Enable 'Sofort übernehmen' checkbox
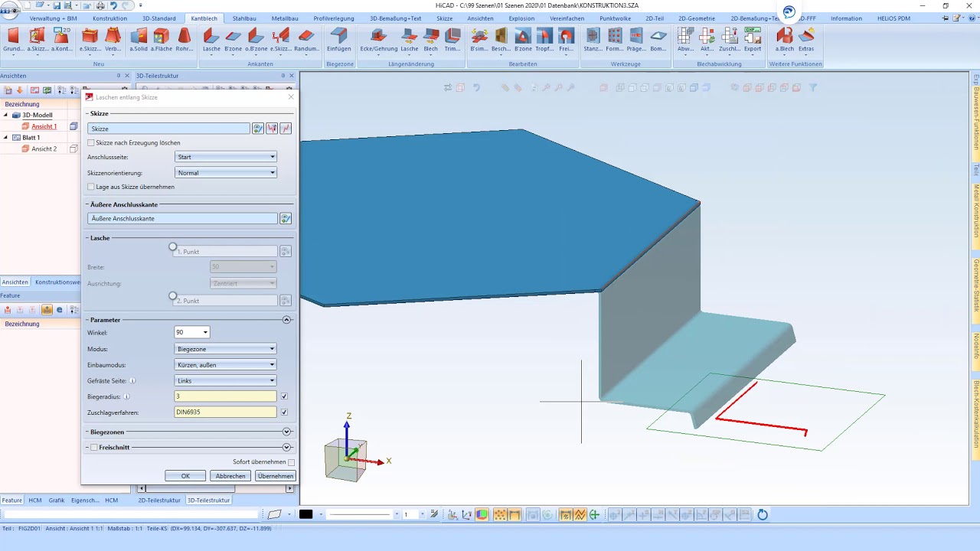The height and width of the screenshot is (551, 980). pyautogui.click(x=292, y=463)
